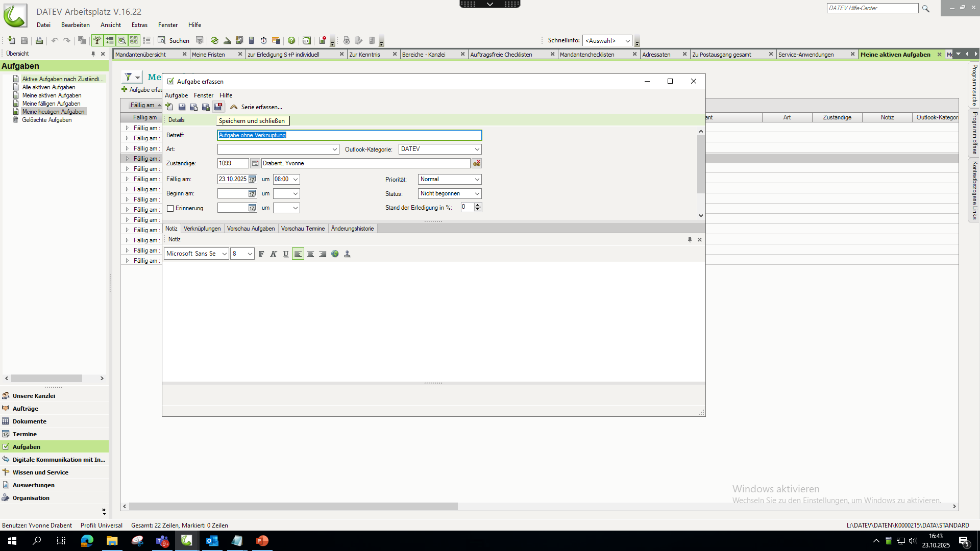Viewport: 980px width, 551px height.
Task: Click the 'Speichern und schließen' toolbar icon
Action: click(x=218, y=107)
